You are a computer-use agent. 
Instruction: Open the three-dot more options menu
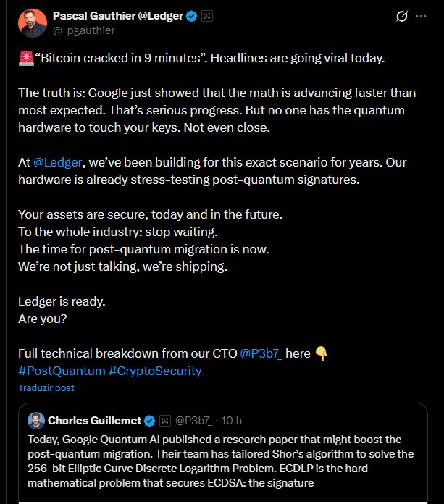coord(421,16)
